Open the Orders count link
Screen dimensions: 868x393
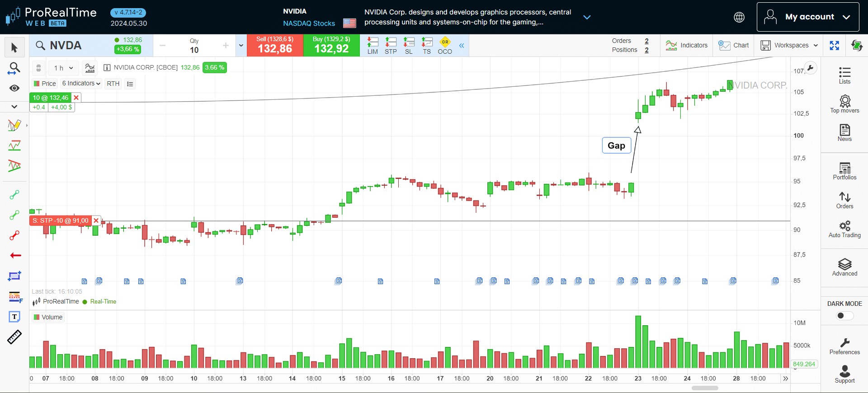click(x=646, y=41)
